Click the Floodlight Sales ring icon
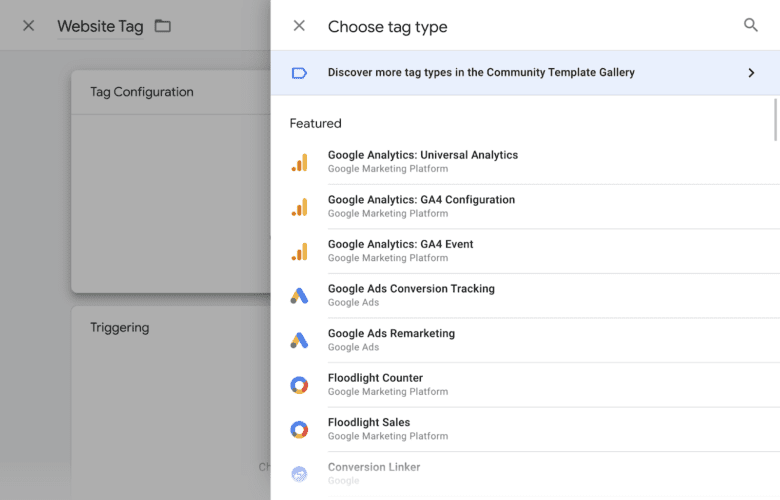 [x=299, y=429]
